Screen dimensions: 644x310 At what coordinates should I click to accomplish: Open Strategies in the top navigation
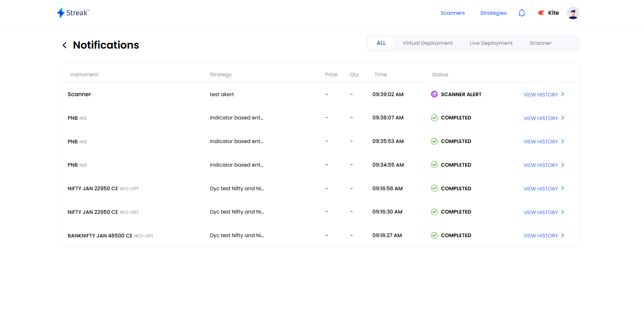(x=493, y=13)
